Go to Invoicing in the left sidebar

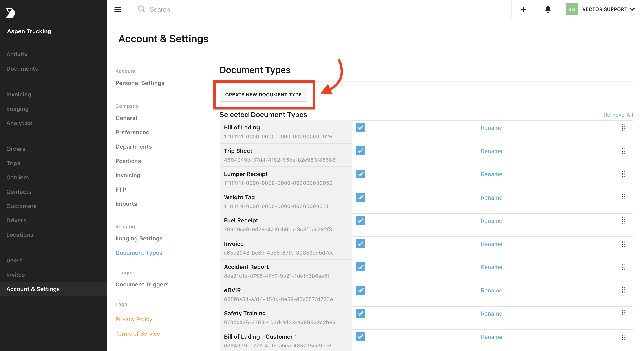tap(19, 94)
